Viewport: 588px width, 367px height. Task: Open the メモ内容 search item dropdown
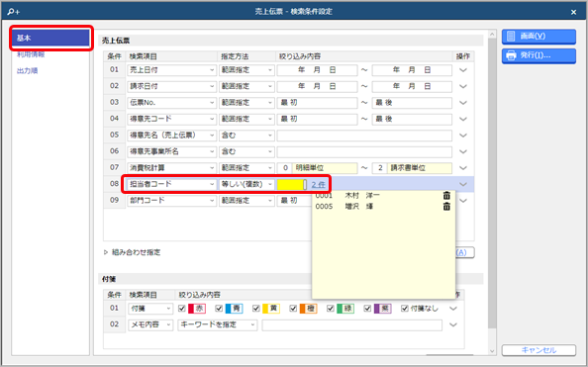(150, 324)
